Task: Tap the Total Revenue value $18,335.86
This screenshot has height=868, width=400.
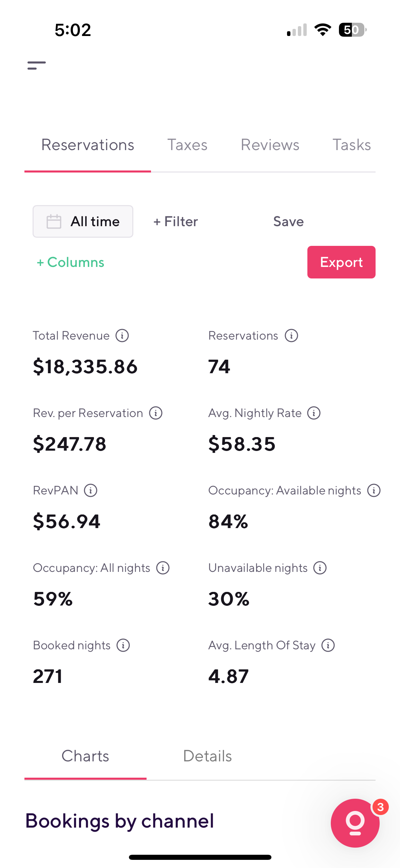Action: click(85, 367)
